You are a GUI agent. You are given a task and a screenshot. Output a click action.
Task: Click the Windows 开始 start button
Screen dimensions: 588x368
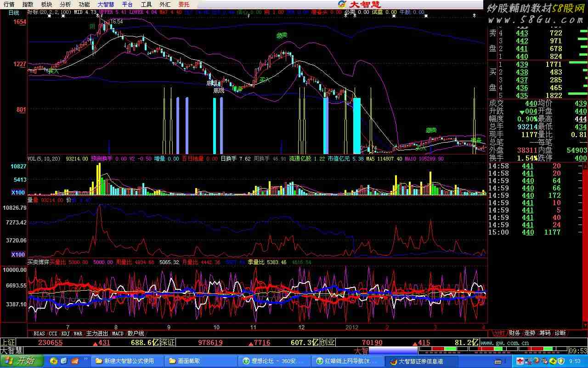pos(22,361)
